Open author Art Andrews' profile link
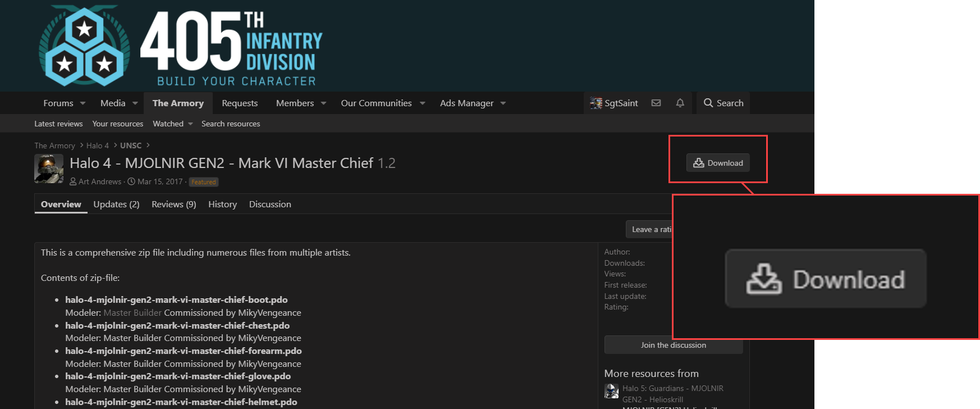 pos(100,181)
